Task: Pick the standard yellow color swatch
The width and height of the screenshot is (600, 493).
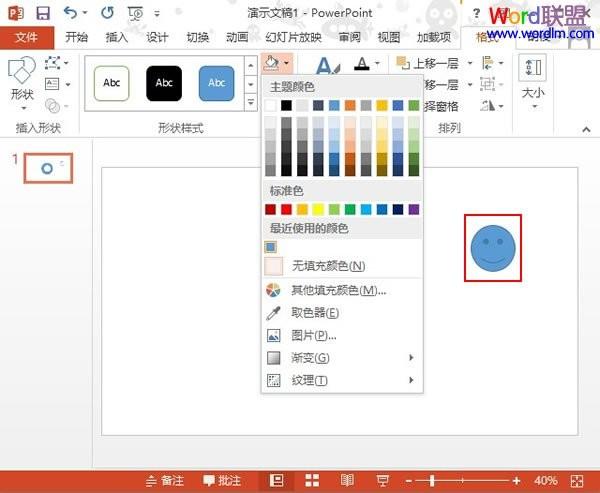Action: pyautogui.click(x=318, y=209)
